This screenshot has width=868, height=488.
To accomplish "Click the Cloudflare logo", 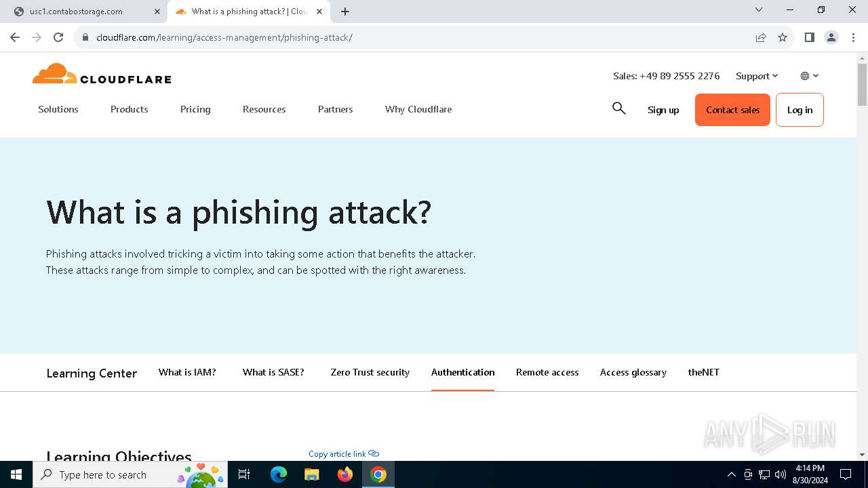I will point(102,74).
